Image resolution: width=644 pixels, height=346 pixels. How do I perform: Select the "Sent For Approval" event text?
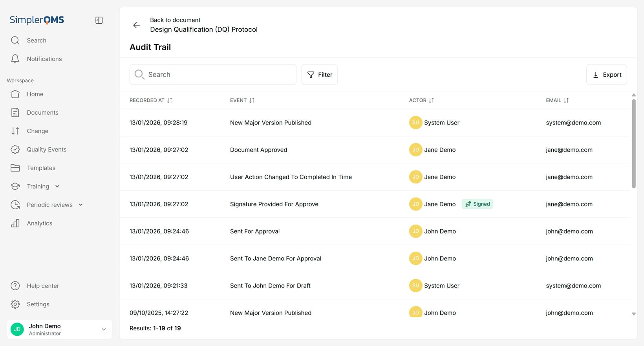point(255,231)
